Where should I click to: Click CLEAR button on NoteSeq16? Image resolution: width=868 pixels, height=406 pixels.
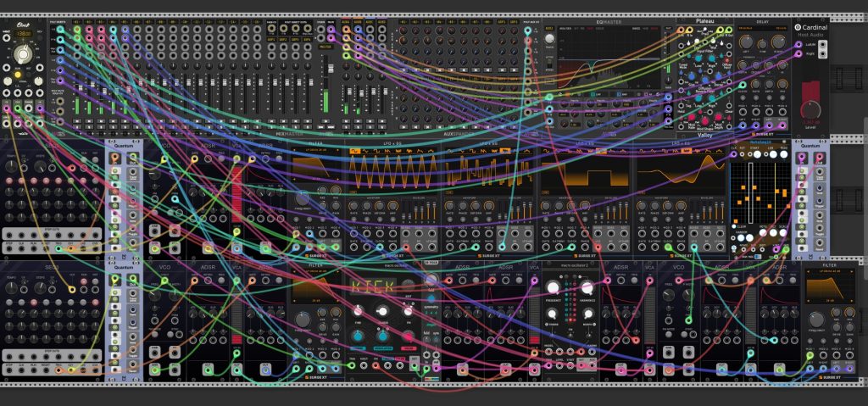[734, 226]
